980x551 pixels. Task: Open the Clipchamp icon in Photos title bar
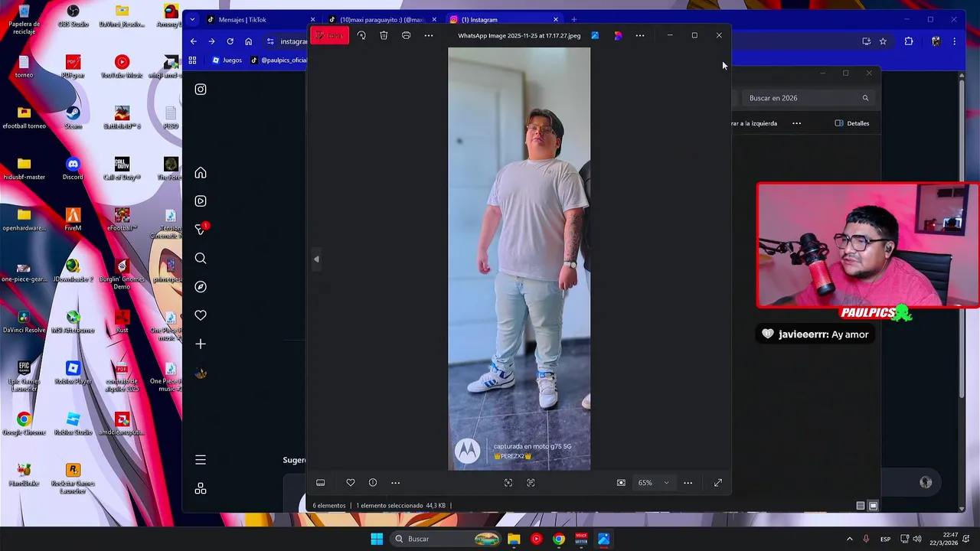coord(618,35)
